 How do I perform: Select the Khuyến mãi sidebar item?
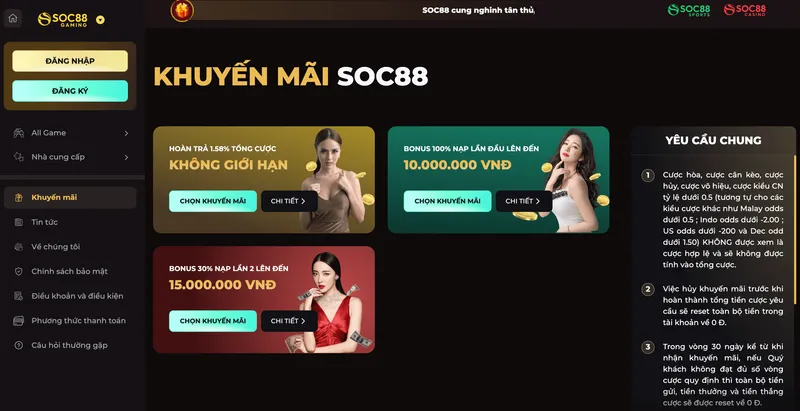pyautogui.click(x=70, y=197)
